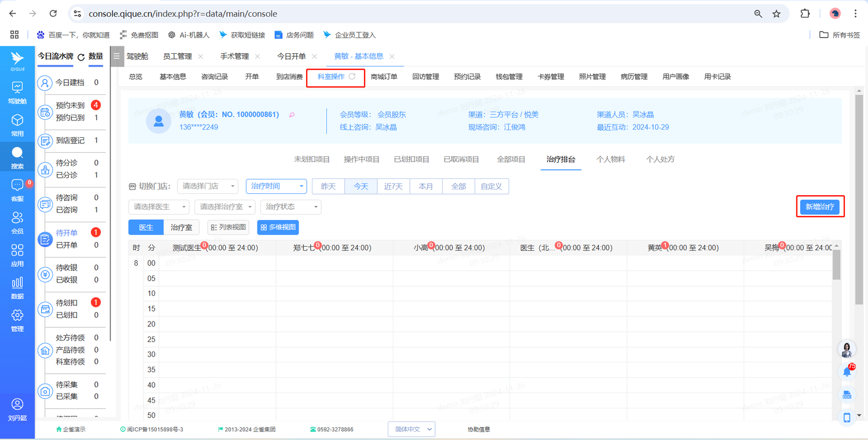Viewport: 868px width, 440px height.
Task: Click the 数据 chart icon in sidebar
Action: [17, 283]
